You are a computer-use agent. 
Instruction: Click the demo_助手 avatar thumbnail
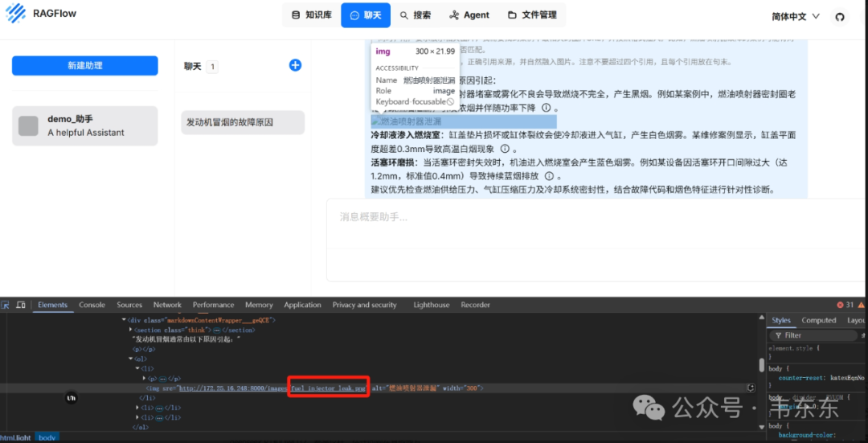pos(28,125)
